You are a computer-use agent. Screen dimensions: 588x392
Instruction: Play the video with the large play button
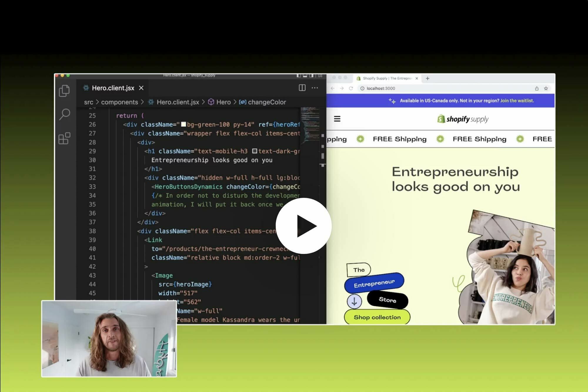pyautogui.click(x=304, y=226)
